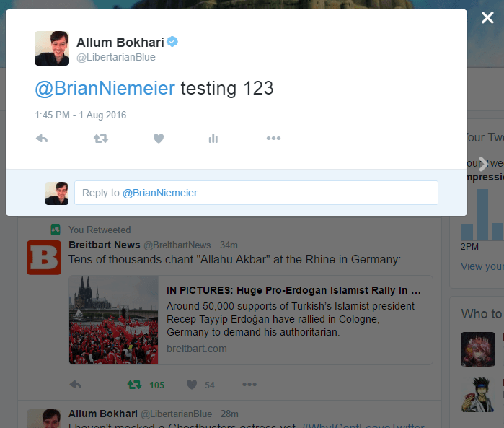Retweet the testing 123 tweet
This screenshot has height=428, width=504.
tap(101, 139)
